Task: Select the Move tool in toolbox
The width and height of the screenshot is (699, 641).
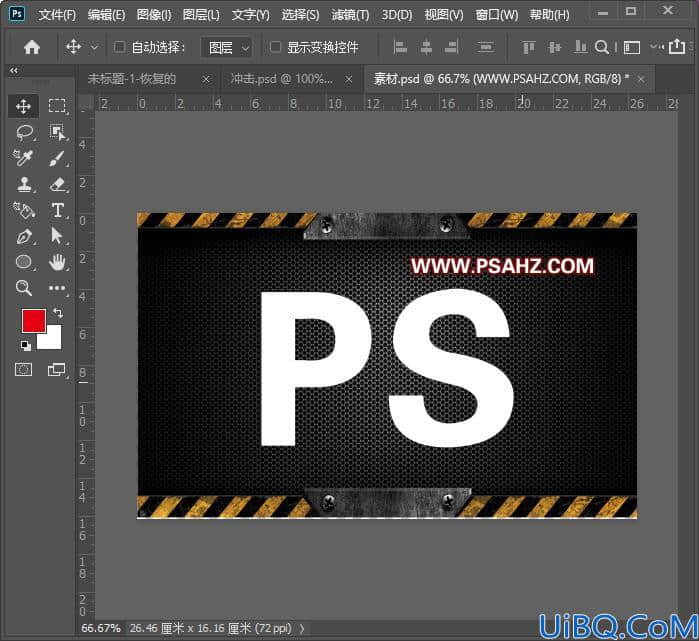Action: [x=23, y=106]
